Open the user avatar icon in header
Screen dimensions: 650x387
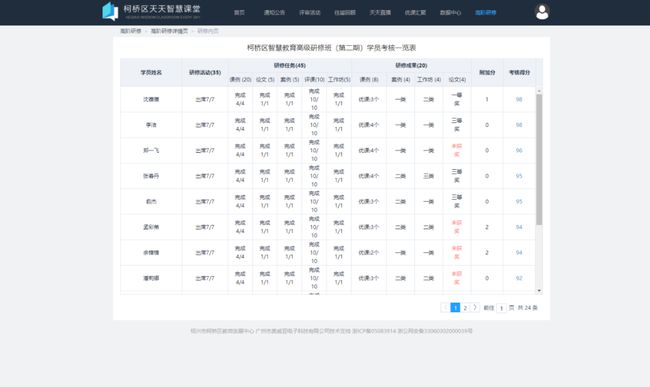click(x=542, y=12)
